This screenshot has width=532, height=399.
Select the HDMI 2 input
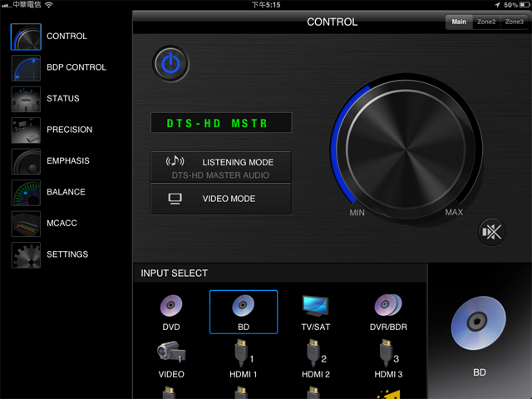point(316,360)
